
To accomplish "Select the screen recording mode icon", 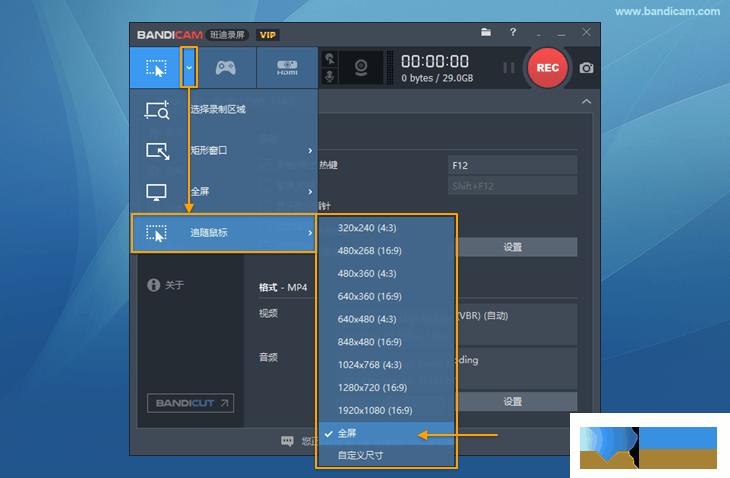I will point(155,67).
